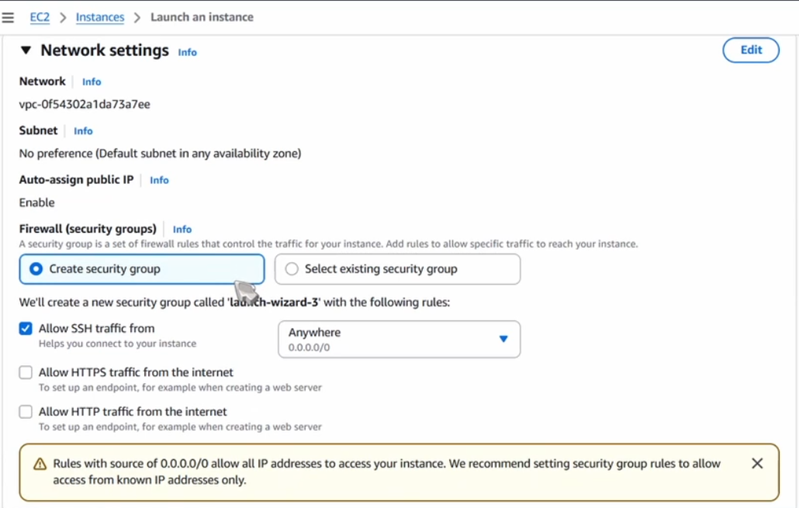Click the Edit button for Network settings

coord(750,50)
